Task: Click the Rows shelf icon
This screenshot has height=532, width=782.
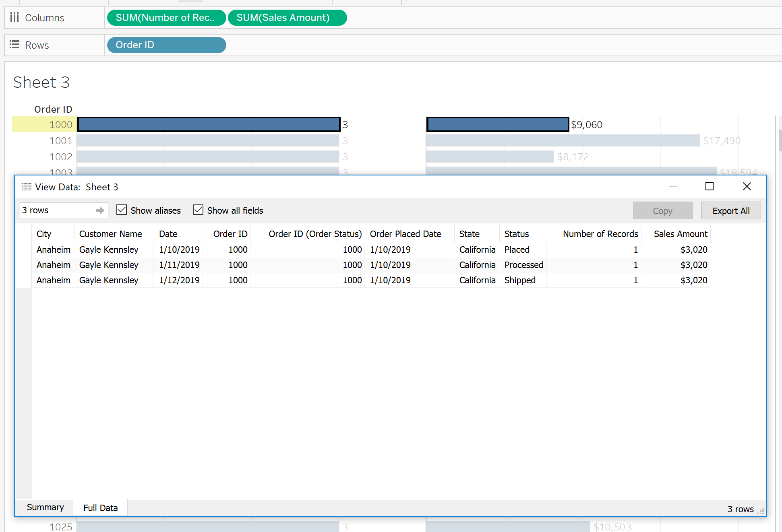Action: pyautogui.click(x=14, y=45)
